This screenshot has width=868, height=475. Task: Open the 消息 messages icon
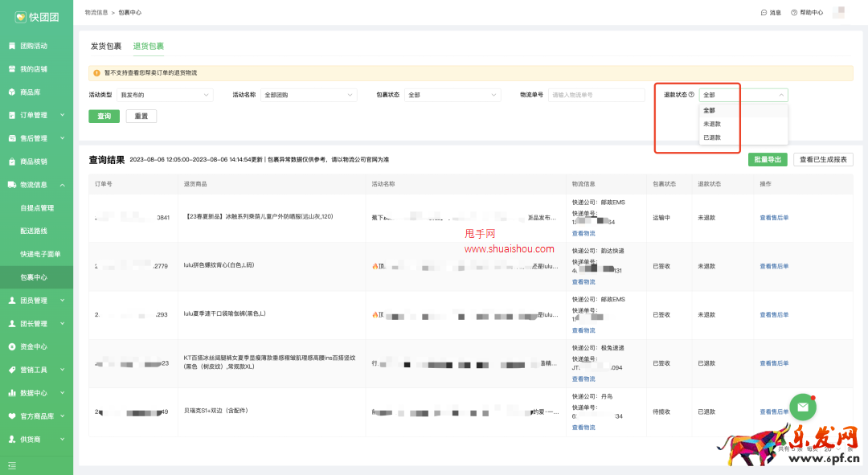click(x=764, y=13)
